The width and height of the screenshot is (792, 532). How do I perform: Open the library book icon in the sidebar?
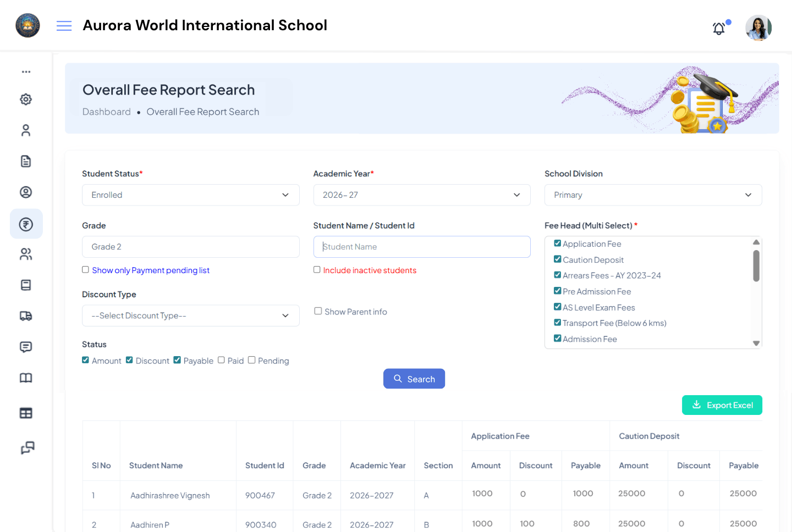pyautogui.click(x=25, y=378)
